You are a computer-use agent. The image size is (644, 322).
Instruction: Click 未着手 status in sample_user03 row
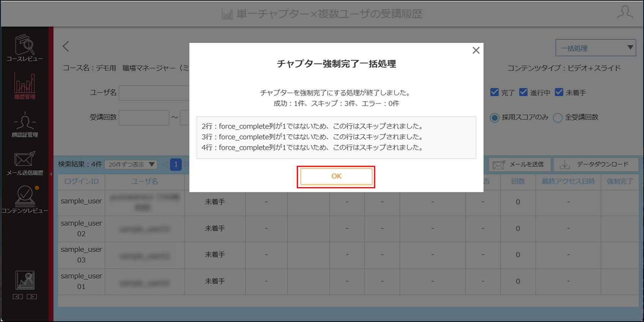tap(215, 255)
